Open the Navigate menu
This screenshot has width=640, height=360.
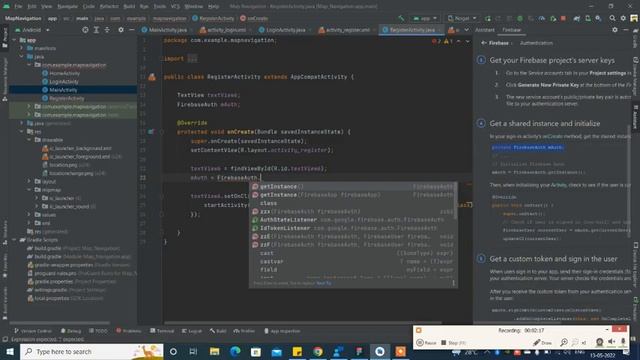(x=67, y=7)
